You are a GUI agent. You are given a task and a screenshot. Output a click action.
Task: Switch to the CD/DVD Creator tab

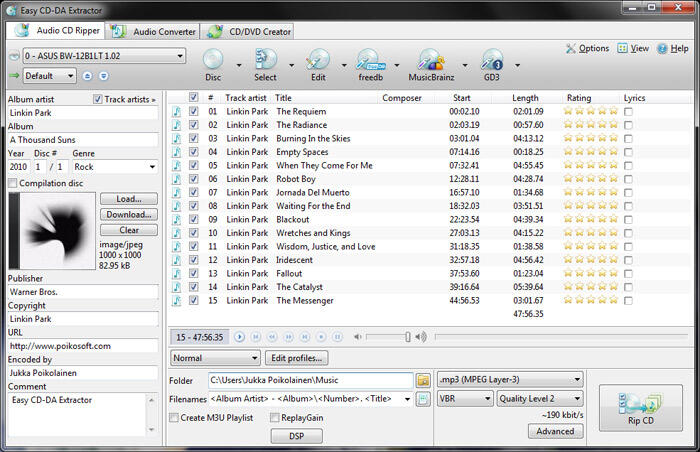pyautogui.click(x=249, y=32)
